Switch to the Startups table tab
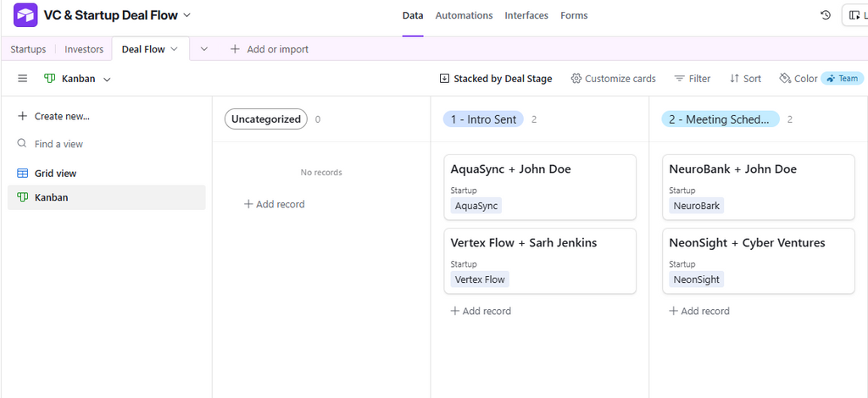The image size is (868, 398). coord(28,49)
